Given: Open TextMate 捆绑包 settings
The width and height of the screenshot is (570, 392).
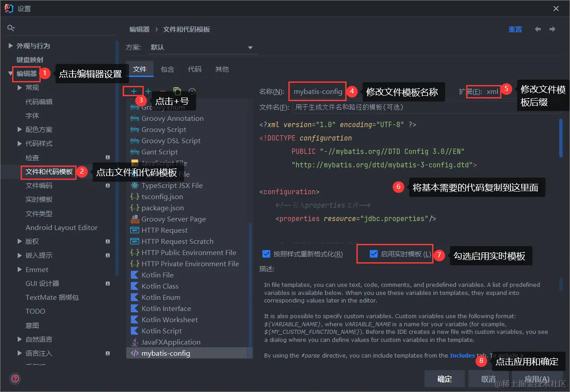Looking at the screenshot, I should click(52, 297).
